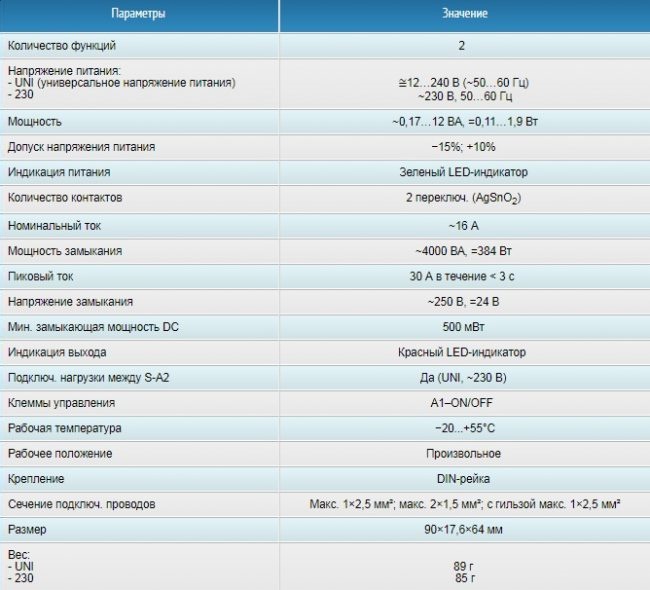
Task: Click the "Зеленый LED-индикатор" value cell
Action: point(461,172)
